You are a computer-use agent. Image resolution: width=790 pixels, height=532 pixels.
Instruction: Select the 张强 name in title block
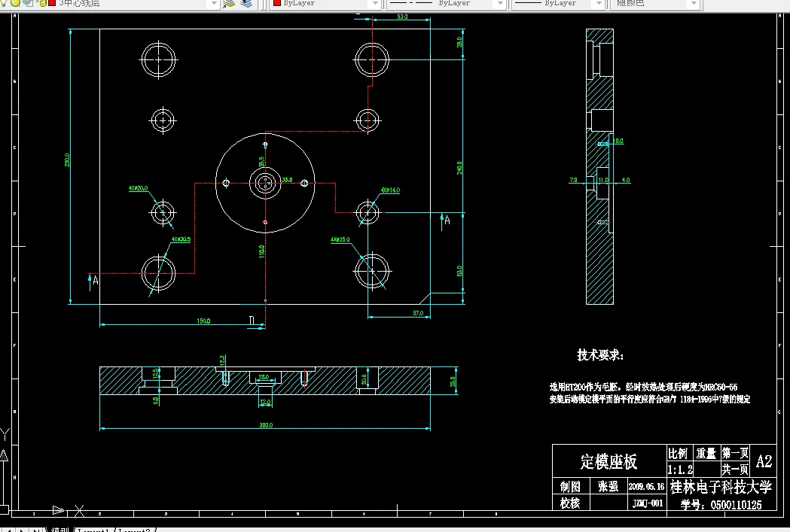coord(608,487)
